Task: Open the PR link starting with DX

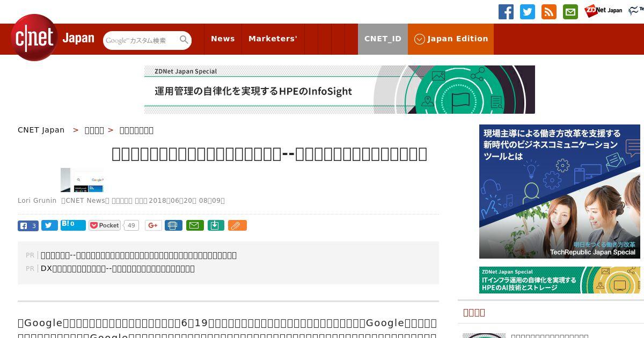Action: point(118,268)
